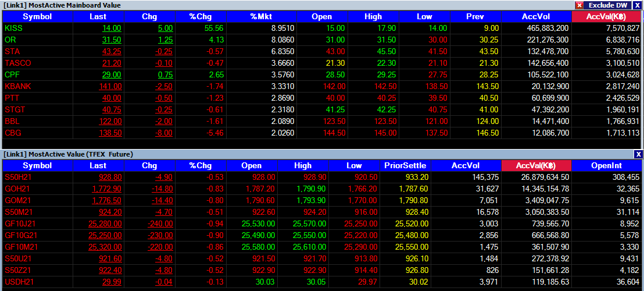Click BBL last price 122.00

click(x=110, y=122)
